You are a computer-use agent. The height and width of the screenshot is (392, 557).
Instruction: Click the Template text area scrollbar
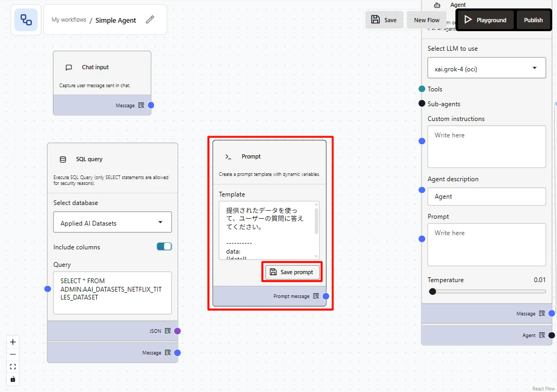316,221
